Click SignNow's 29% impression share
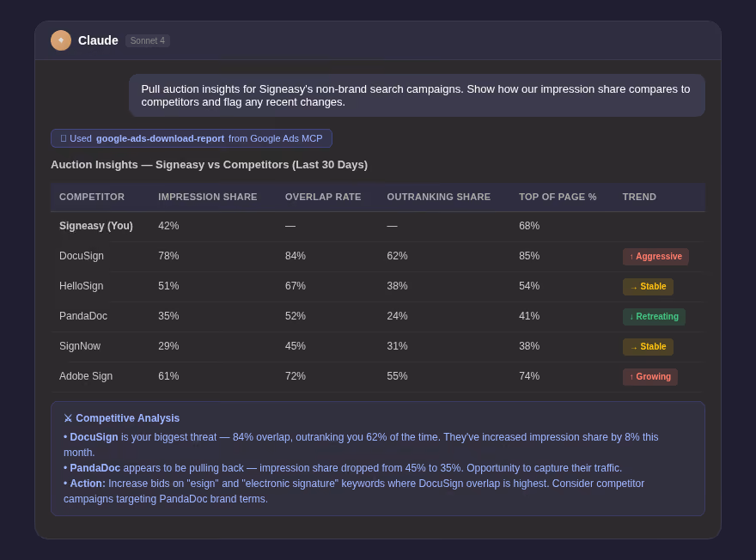Image resolution: width=756 pixels, height=560 pixels. (168, 346)
